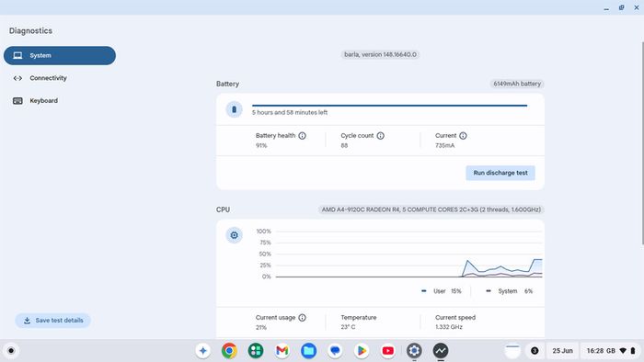Screen dimensions: 644x362
Task: Click the Save test details button
Action: [53, 320]
